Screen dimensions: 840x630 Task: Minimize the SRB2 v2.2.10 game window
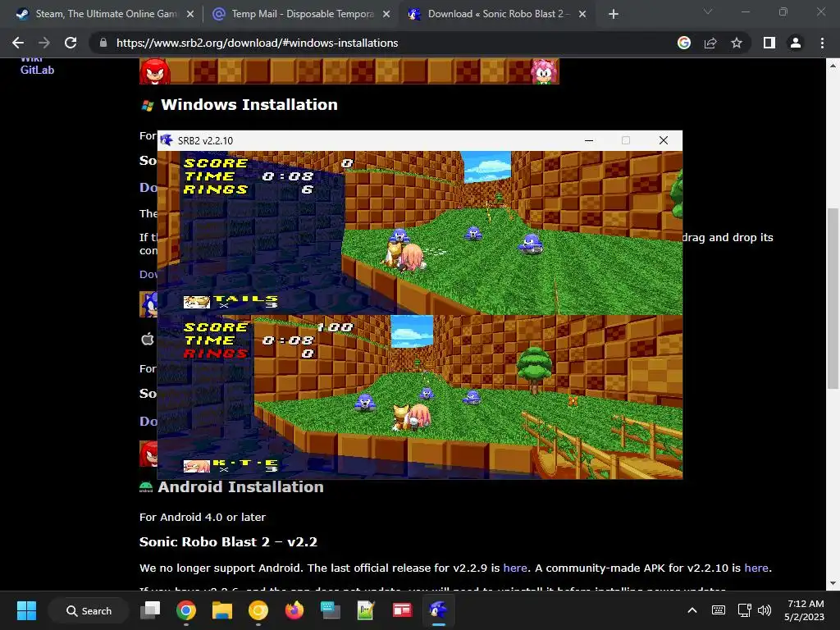[589, 140]
